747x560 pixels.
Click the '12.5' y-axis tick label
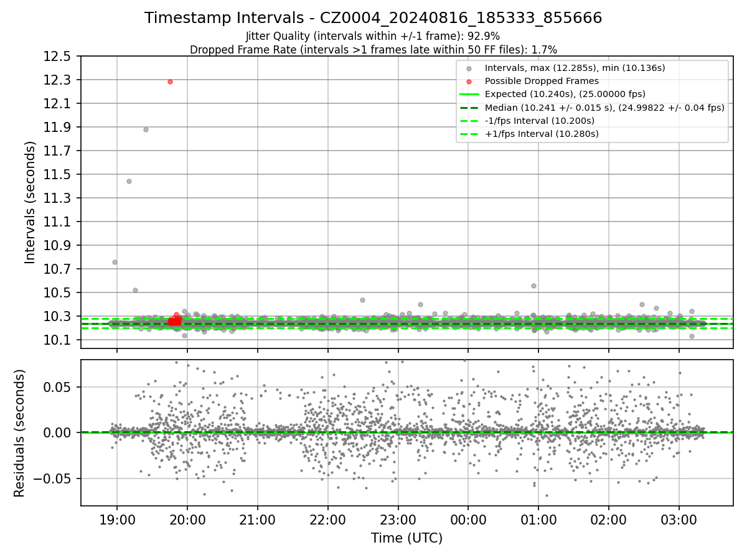59,57
